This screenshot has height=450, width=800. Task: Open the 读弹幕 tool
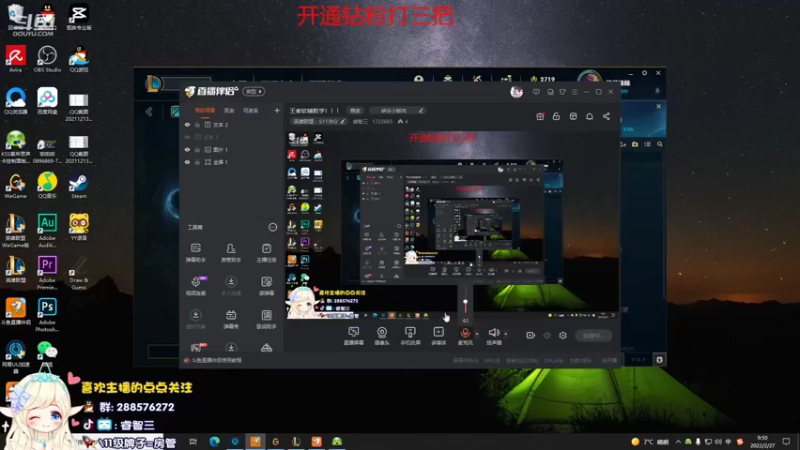click(266, 286)
